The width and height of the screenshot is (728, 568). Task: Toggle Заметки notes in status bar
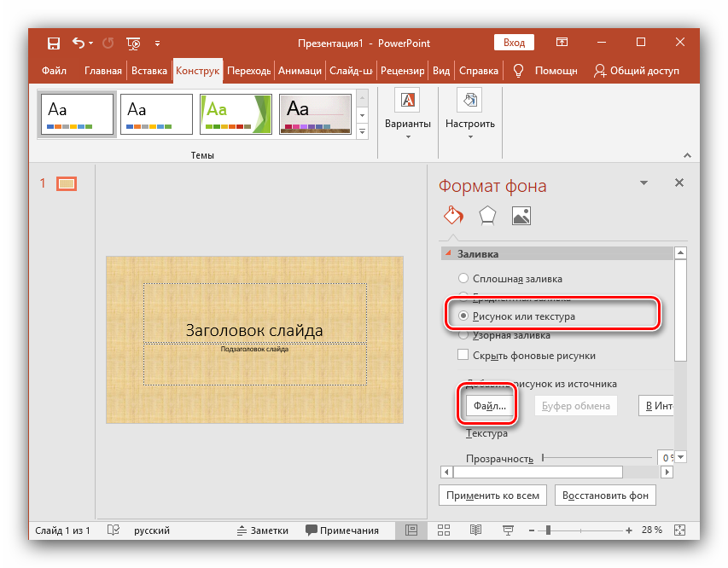click(262, 530)
